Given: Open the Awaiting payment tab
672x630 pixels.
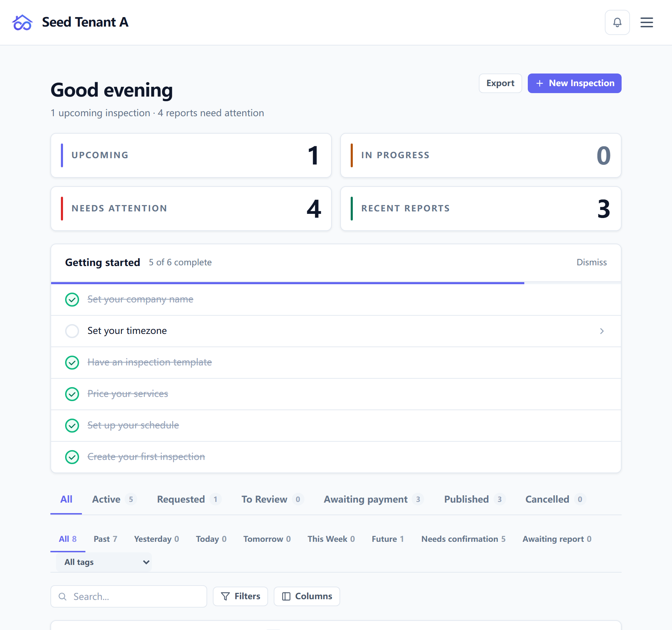Looking at the screenshot, I should click(x=374, y=499).
